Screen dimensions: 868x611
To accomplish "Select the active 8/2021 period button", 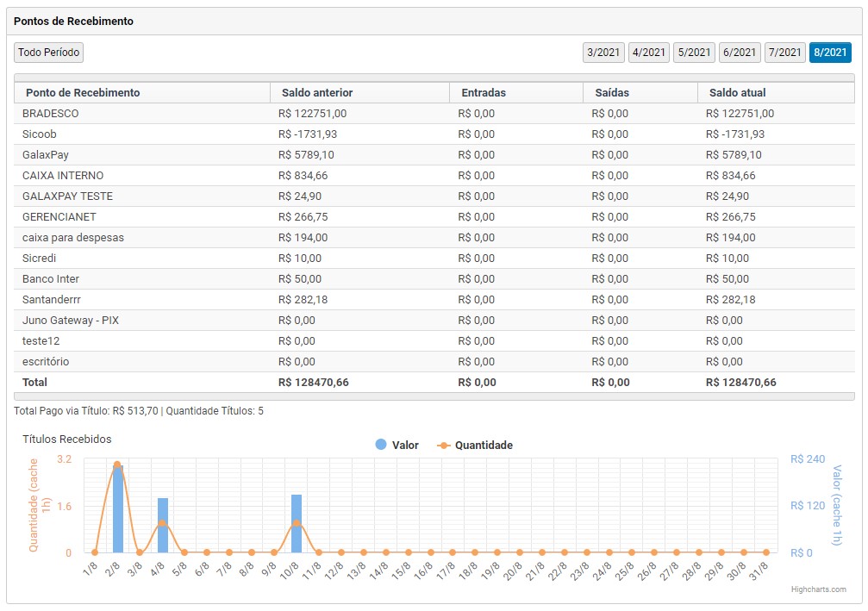I will pyautogui.click(x=830, y=53).
